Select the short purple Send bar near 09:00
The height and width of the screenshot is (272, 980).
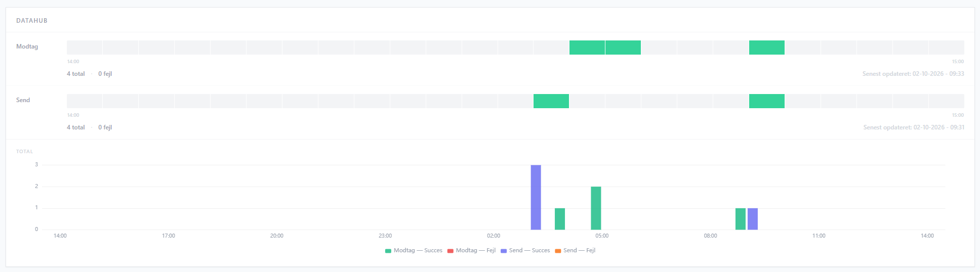coord(753,219)
